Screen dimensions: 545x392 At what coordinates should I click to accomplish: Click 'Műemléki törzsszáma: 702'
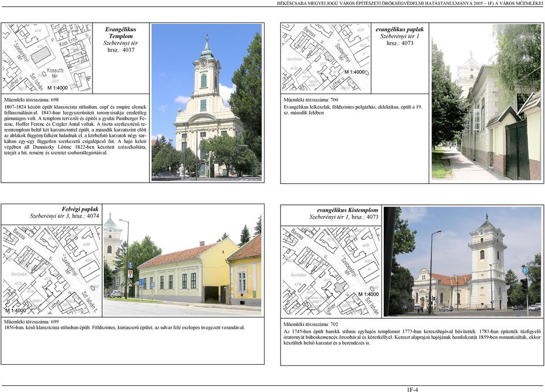point(311,324)
